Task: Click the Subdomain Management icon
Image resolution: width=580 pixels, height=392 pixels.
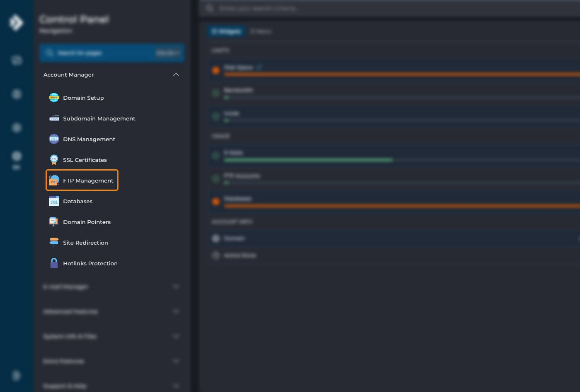Action: tap(54, 118)
